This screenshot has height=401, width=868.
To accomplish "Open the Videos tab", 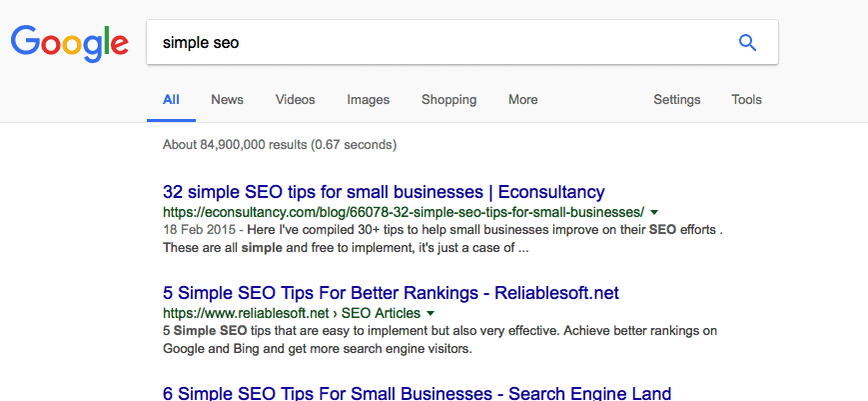I will pyautogui.click(x=295, y=100).
